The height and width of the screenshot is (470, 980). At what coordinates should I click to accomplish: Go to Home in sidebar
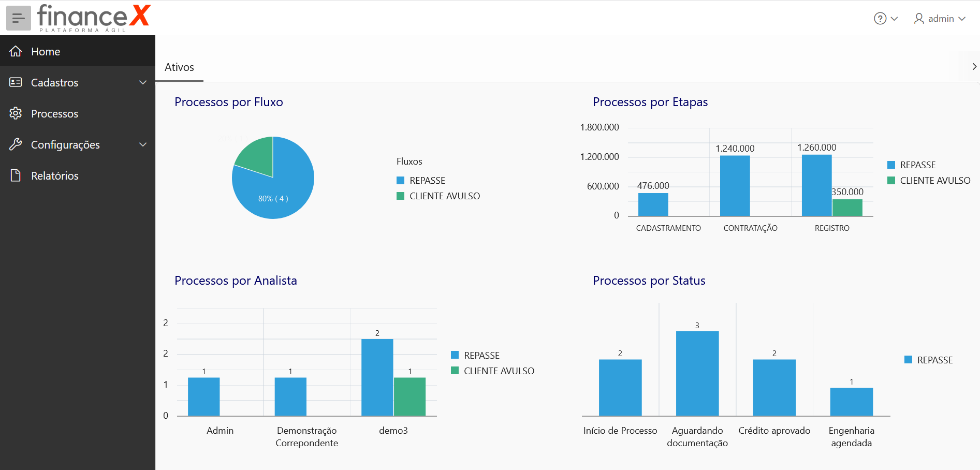pos(78,51)
